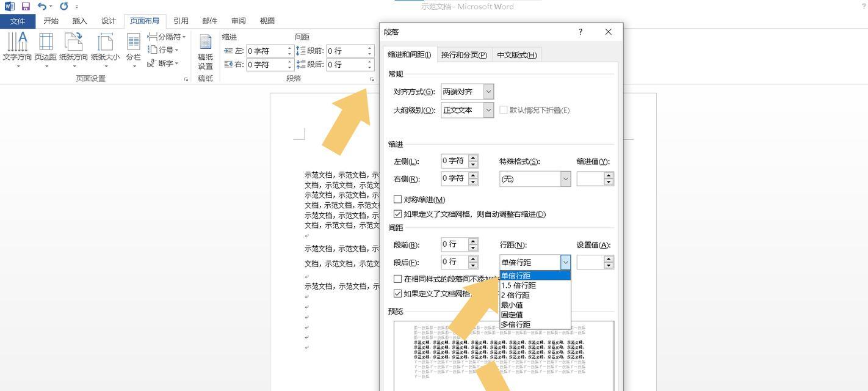
Task: Click the ribbon left indent 左 field
Action: pyautogui.click(x=270, y=51)
